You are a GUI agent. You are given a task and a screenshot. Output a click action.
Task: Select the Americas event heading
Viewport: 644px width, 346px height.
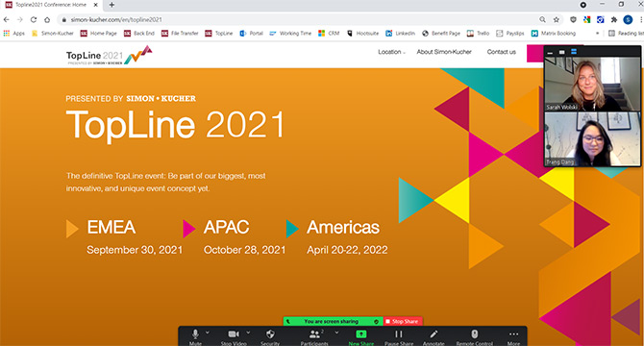tap(343, 228)
